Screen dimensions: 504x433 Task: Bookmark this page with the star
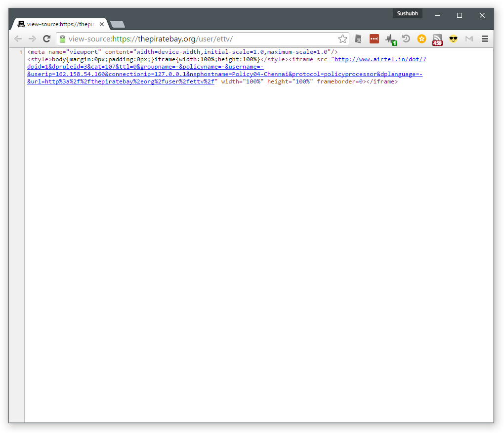[342, 39]
